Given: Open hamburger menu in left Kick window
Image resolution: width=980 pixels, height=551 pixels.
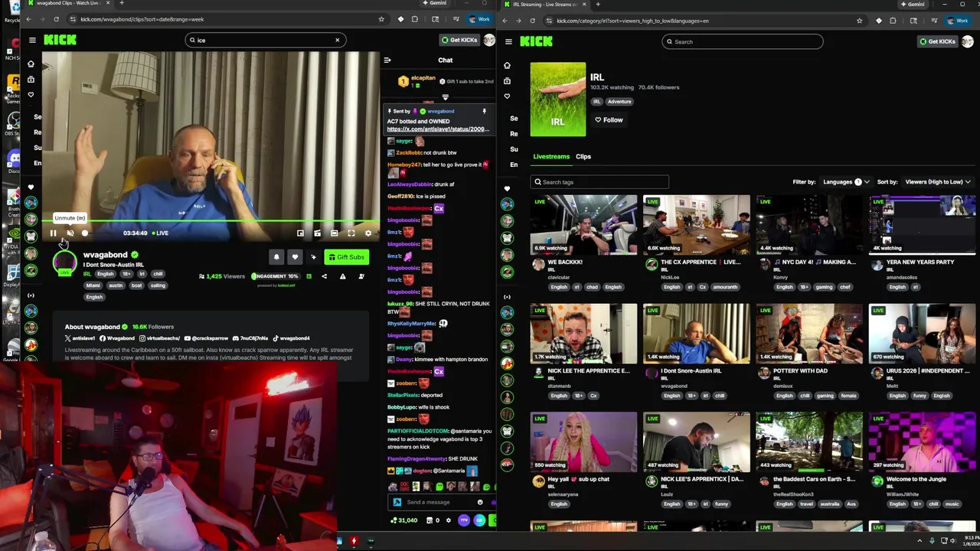Looking at the screenshot, I should pos(32,40).
